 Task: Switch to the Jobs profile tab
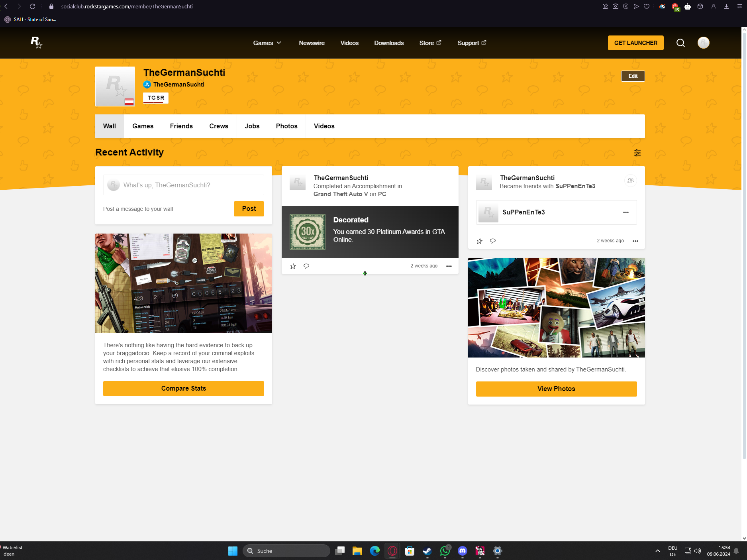(252, 126)
